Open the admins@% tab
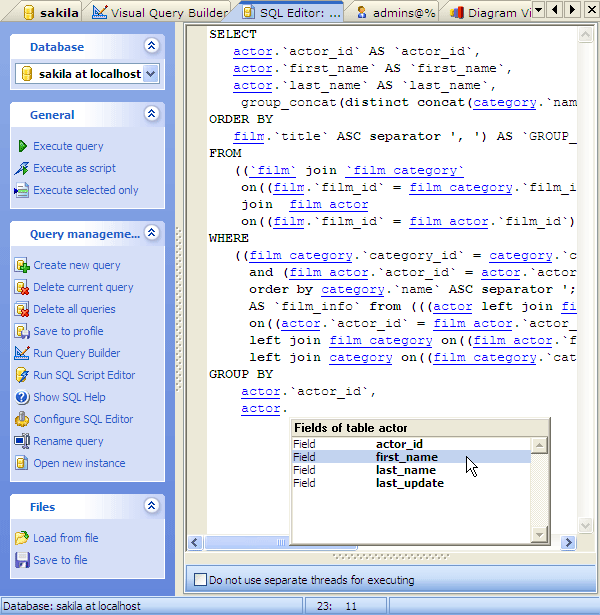The width and height of the screenshot is (600, 615). [x=396, y=13]
